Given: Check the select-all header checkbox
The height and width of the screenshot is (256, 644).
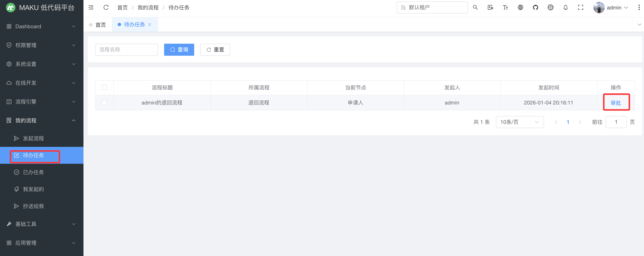Looking at the screenshot, I should point(104,88).
